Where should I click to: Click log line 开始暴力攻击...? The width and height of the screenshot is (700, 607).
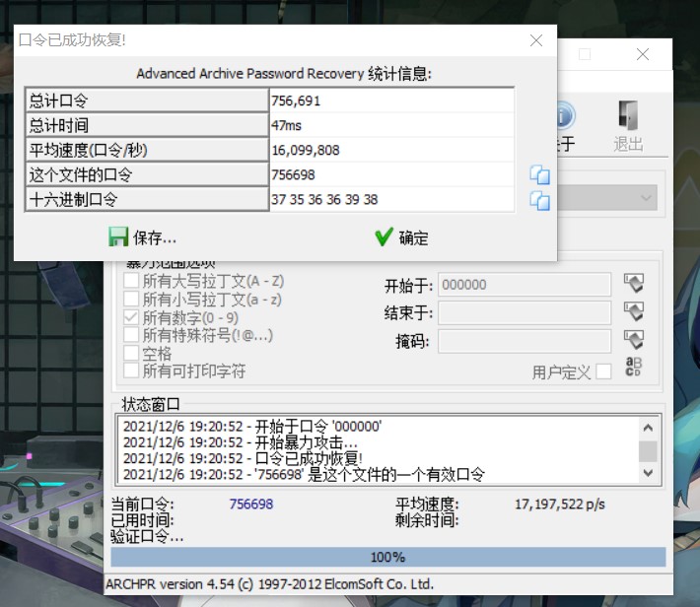pyautogui.click(x=241, y=442)
